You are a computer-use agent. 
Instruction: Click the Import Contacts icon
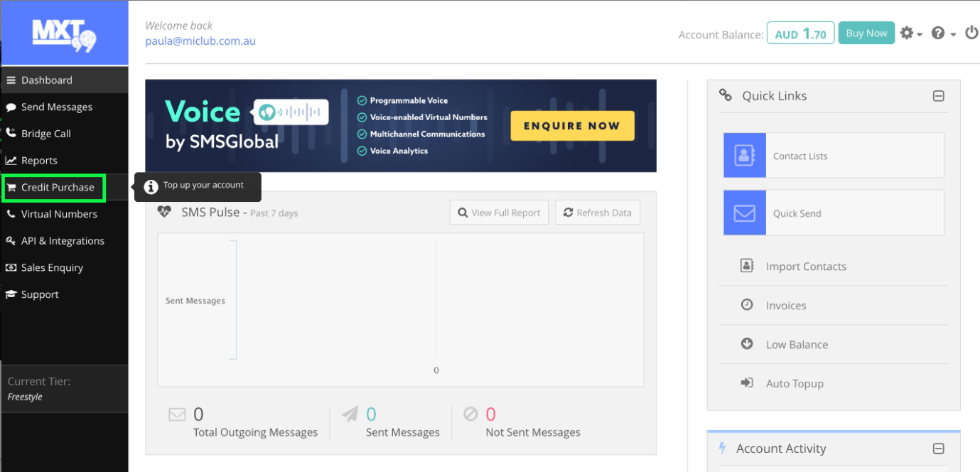pos(747,266)
